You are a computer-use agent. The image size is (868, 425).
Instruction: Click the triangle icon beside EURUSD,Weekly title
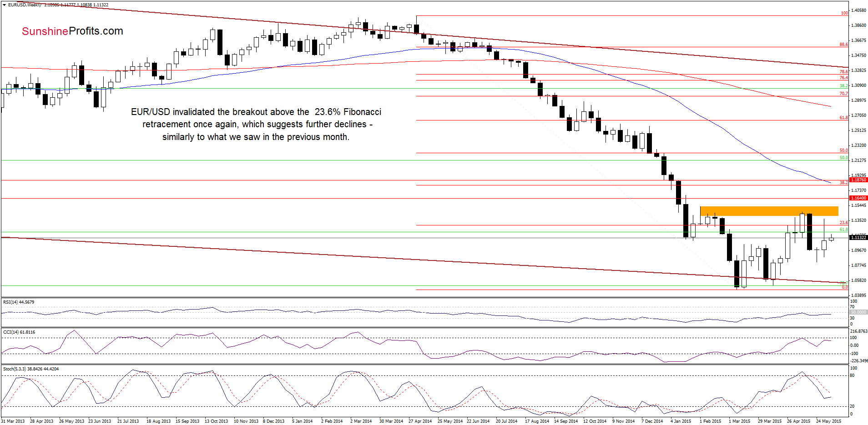point(5,5)
